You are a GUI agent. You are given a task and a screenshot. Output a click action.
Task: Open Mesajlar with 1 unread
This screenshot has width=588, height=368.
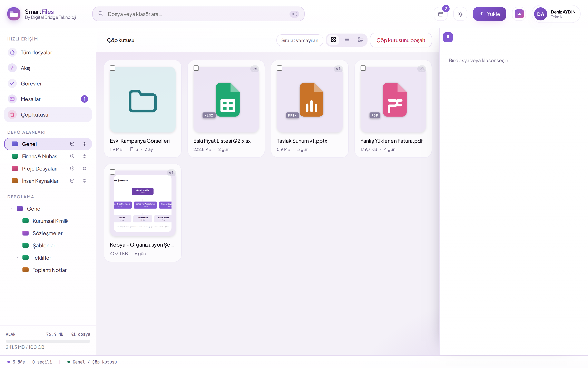pyautogui.click(x=48, y=99)
